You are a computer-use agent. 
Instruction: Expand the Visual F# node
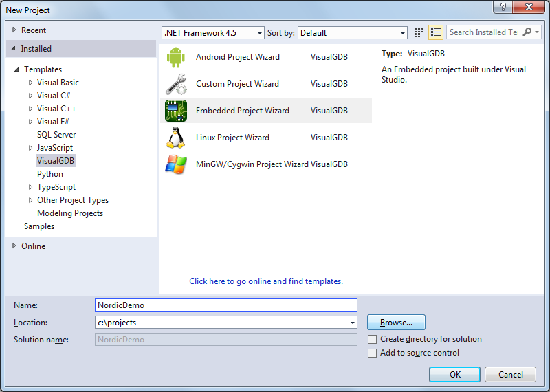coord(30,122)
